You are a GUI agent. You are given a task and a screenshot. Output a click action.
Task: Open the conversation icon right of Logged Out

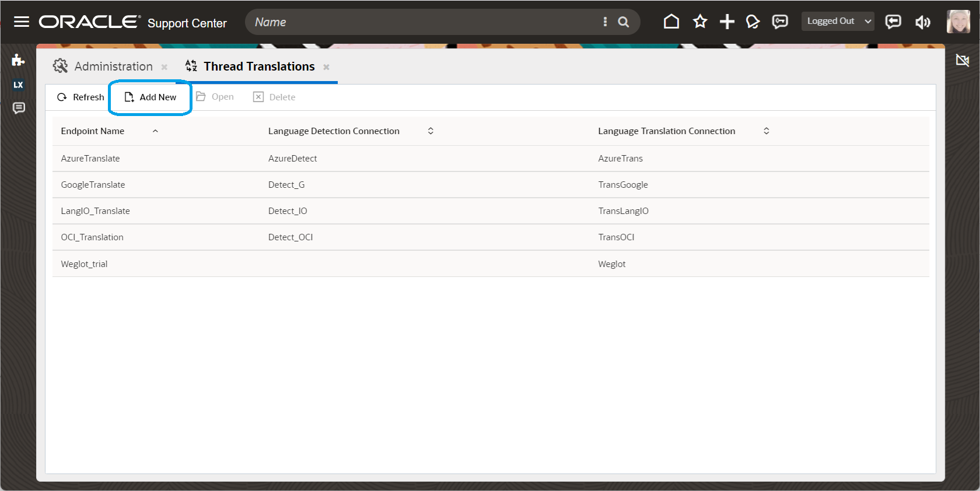893,22
